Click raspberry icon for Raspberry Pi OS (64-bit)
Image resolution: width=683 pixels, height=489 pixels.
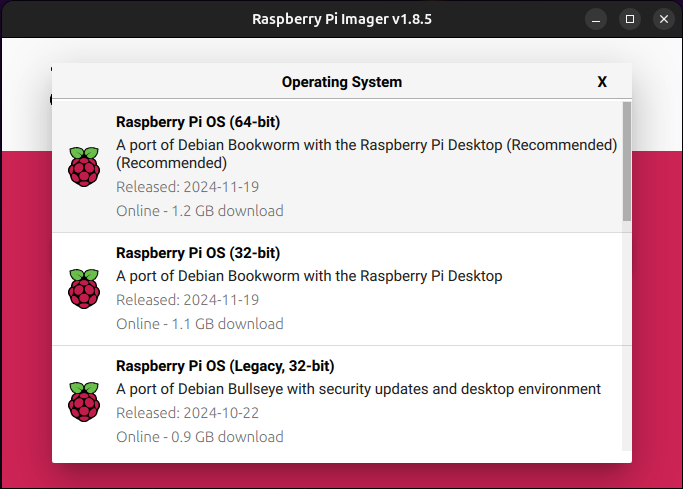[x=84, y=167]
